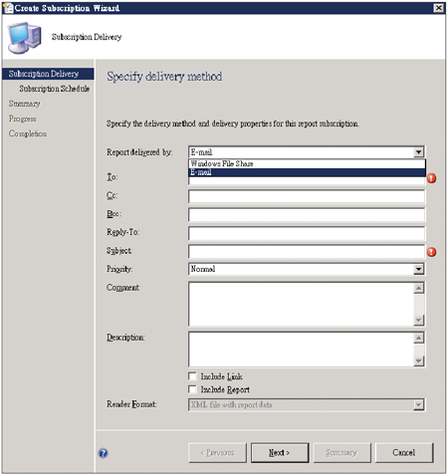Choose E-mail option in the dropdown list

307,172
